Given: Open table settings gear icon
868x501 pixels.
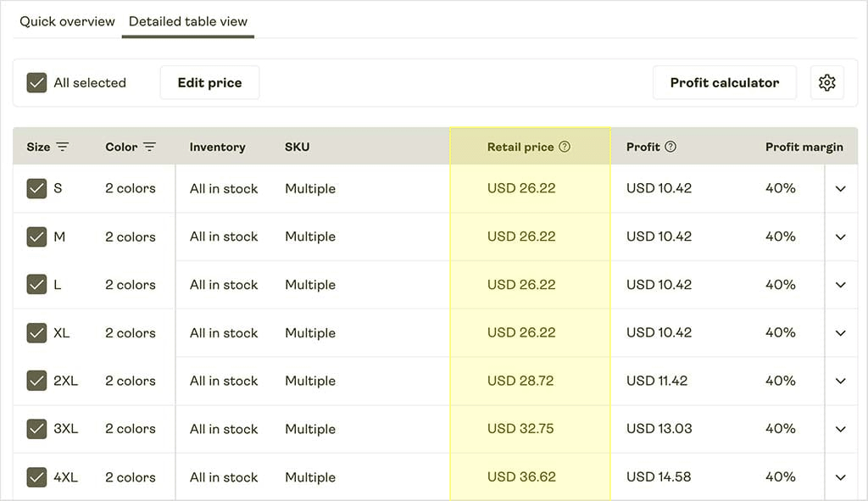Looking at the screenshot, I should (826, 83).
